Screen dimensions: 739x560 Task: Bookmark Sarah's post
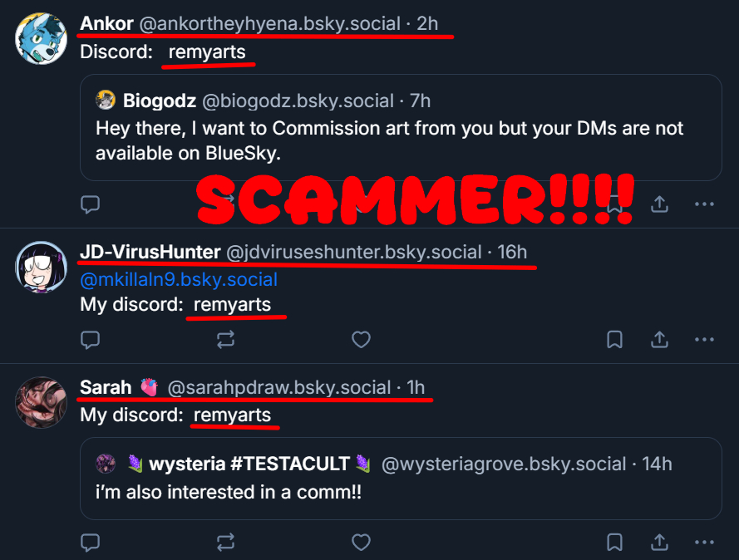[614, 543]
